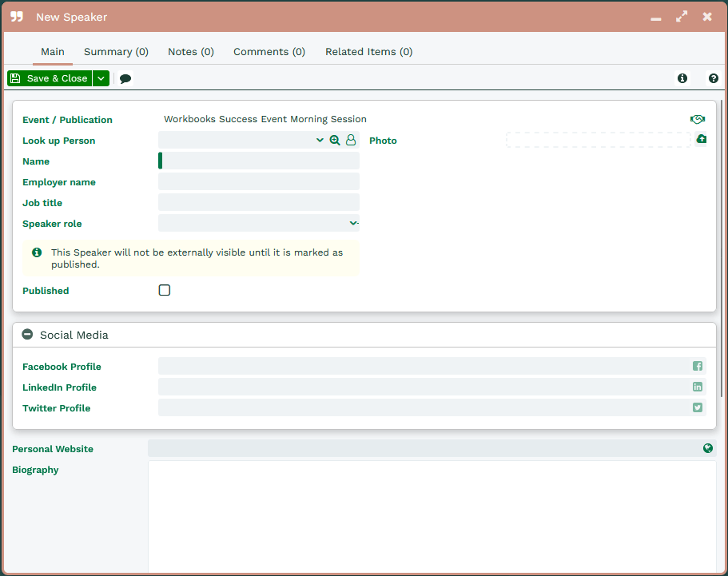Open the Save & Close arrow menu

pos(101,78)
